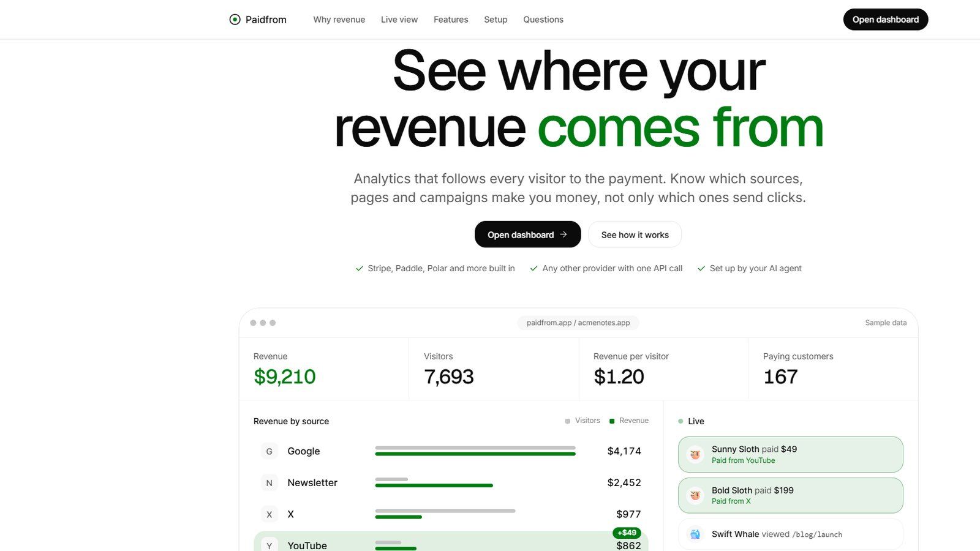980x551 pixels.
Task: Select the Google green revenue bar
Action: coord(475,454)
